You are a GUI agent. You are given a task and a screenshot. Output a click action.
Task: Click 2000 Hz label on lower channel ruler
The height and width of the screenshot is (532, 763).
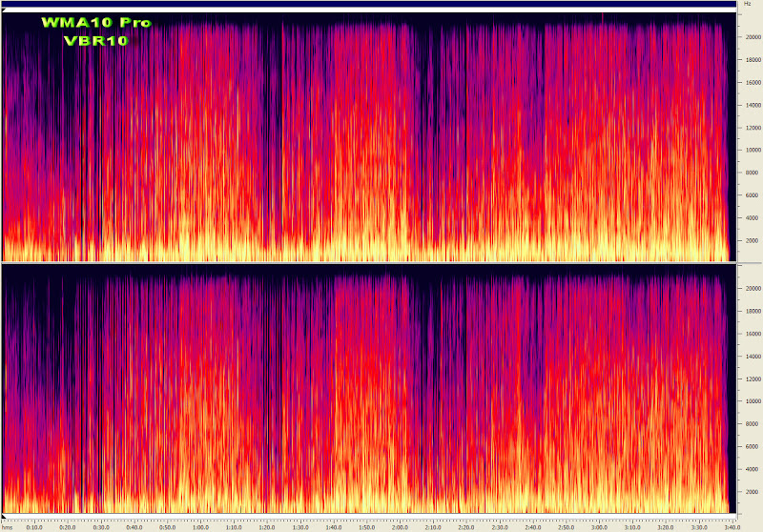tap(752, 492)
